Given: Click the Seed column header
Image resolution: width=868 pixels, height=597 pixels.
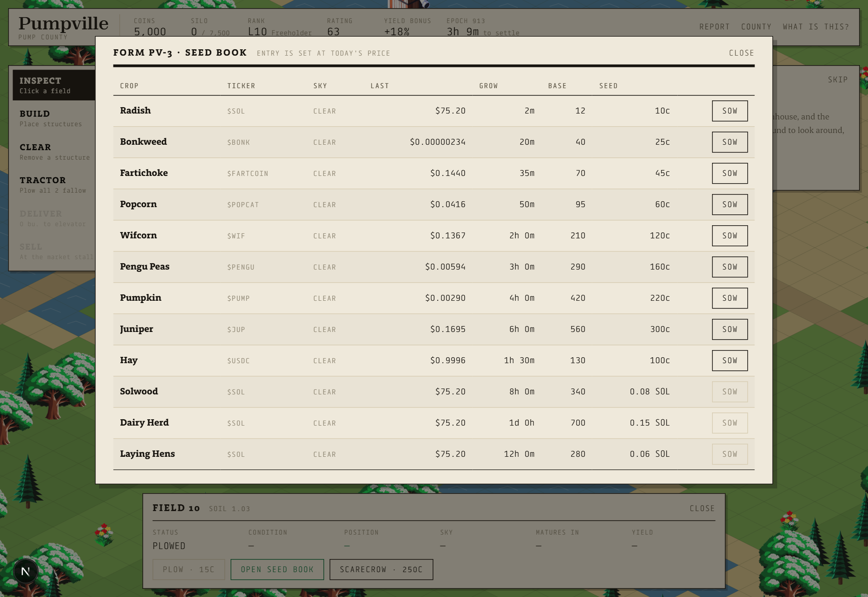Looking at the screenshot, I should pyautogui.click(x=608, y=86).
